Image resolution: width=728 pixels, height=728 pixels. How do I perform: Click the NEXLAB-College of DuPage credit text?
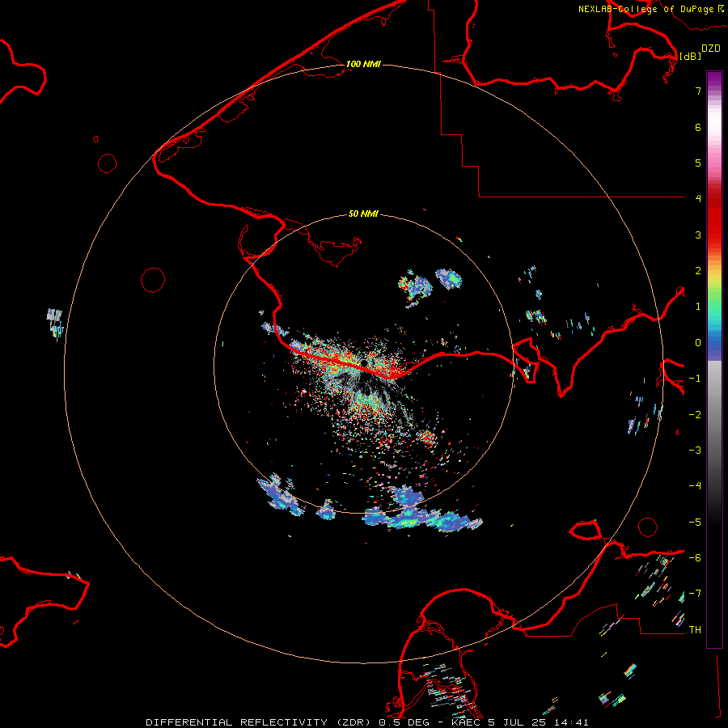point(647,9)
